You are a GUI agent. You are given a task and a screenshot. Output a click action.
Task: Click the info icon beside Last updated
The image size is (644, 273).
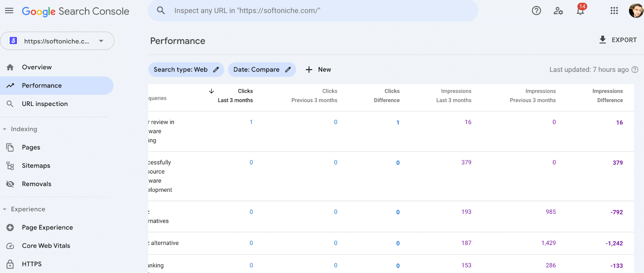click(x=635, y=70)
